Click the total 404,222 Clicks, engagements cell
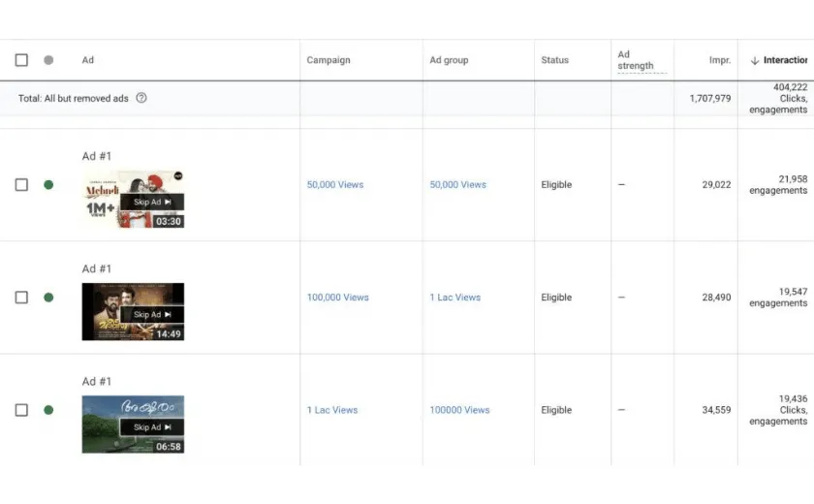814x504 pixels. (778, 98)
